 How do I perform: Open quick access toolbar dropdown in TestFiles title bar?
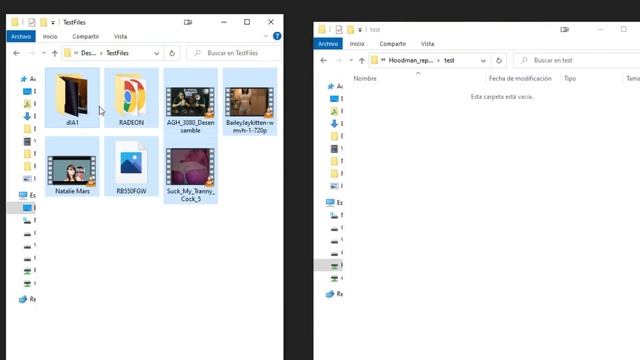click(x=53, y=23)
